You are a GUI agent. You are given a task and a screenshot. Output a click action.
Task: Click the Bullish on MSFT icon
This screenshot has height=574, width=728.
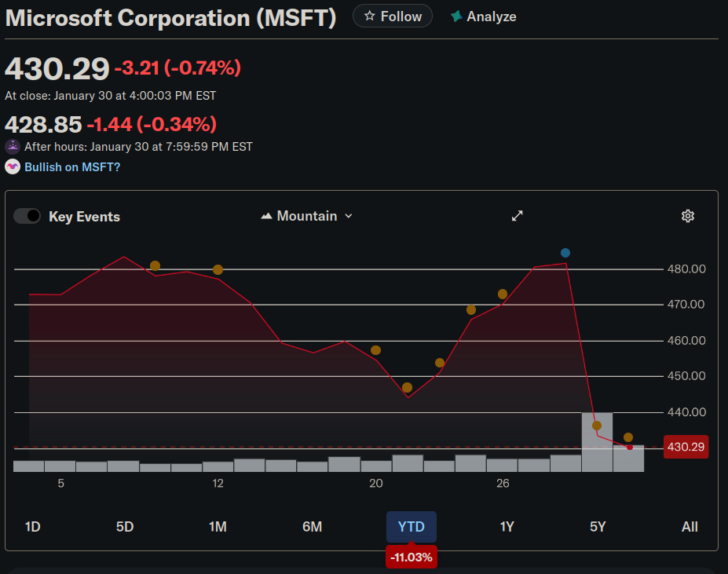tap(13, 167)
